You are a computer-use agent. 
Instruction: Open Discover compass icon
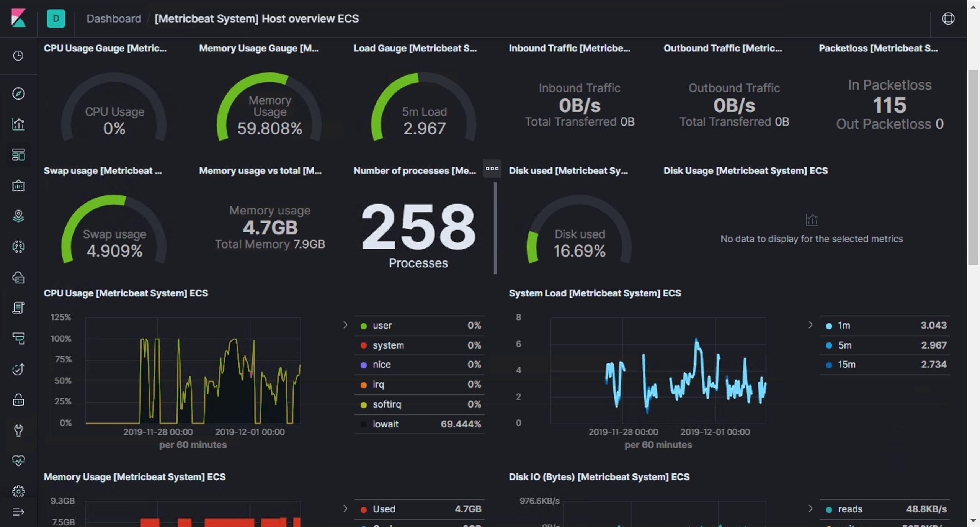(x=18, y=93)
